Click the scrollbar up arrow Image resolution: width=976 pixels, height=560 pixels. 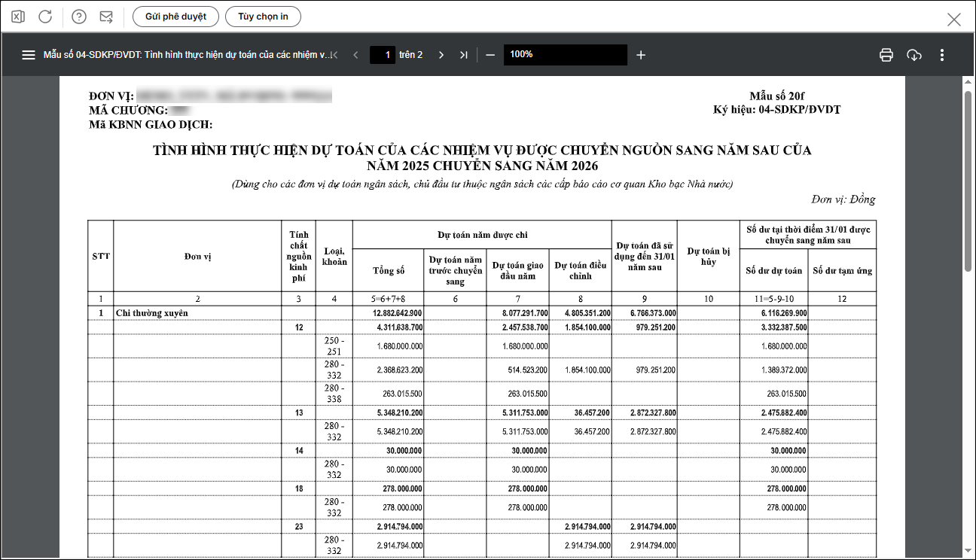[x=968, y=83]
